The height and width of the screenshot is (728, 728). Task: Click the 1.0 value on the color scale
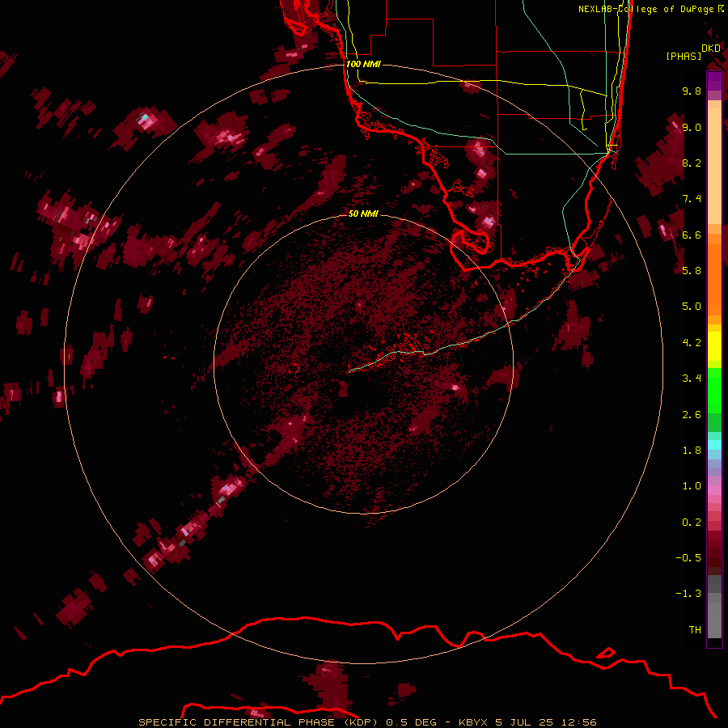tap(692, 486)
